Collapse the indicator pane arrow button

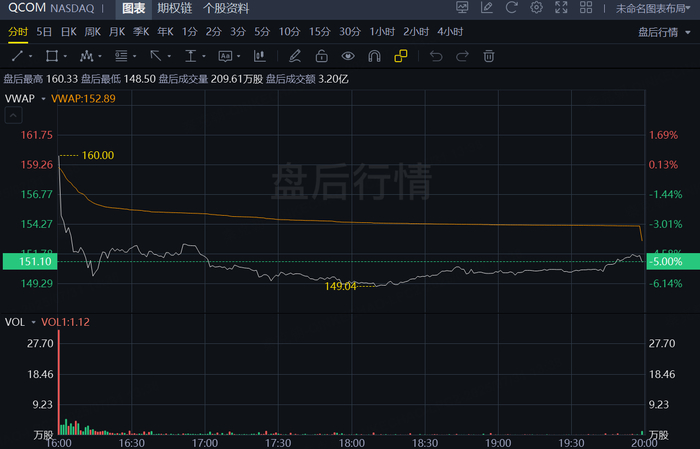coord(13,116)
